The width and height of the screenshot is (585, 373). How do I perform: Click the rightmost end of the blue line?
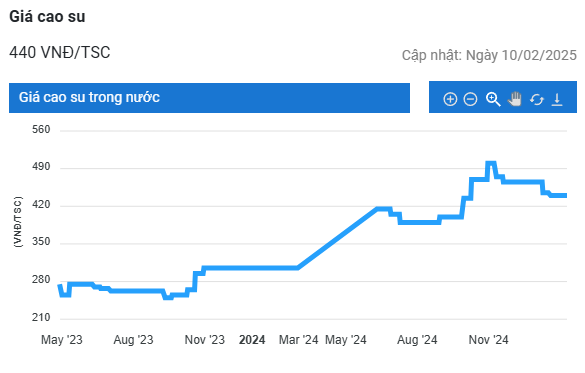(x=565, y=195)
